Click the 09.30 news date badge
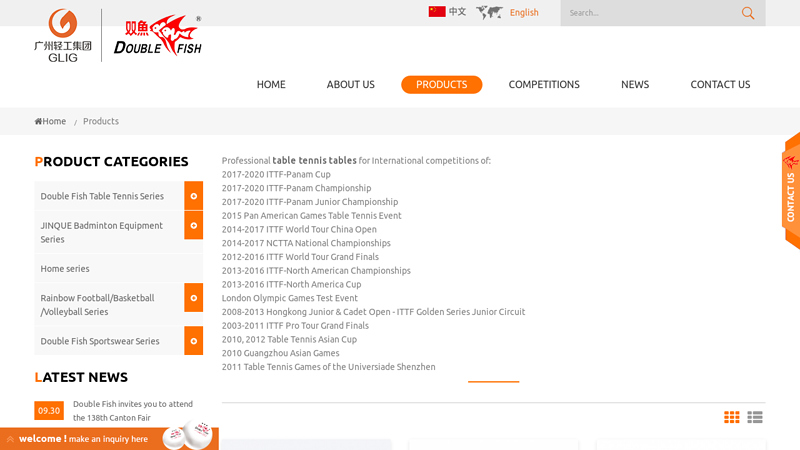The width and height of the screenshot is (800, 450). coord(49,411)
